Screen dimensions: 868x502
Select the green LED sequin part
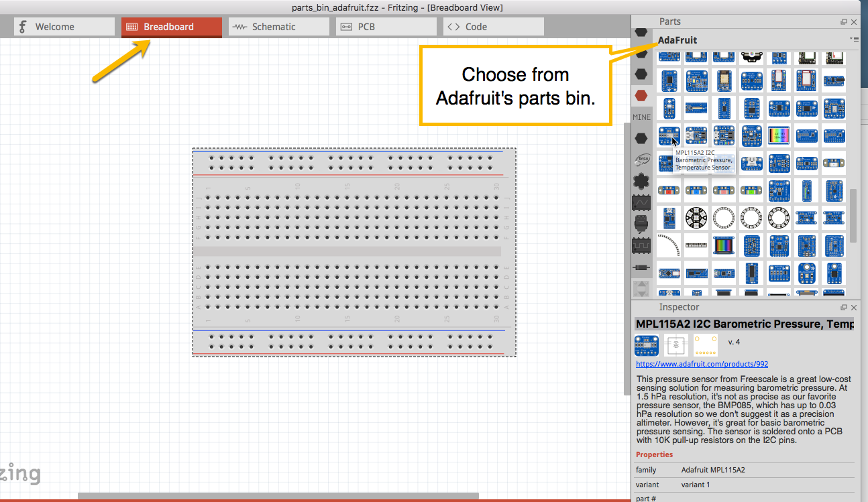tap(751, 190)
